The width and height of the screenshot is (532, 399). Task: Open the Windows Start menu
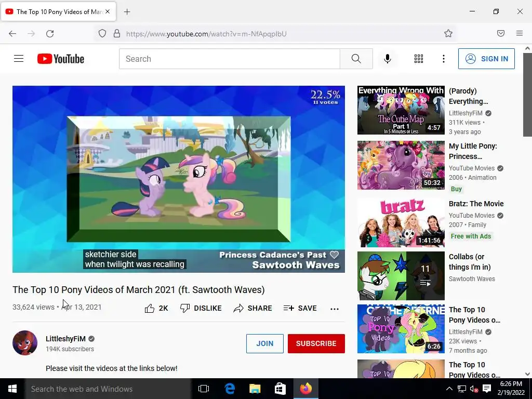click(12, 389)
